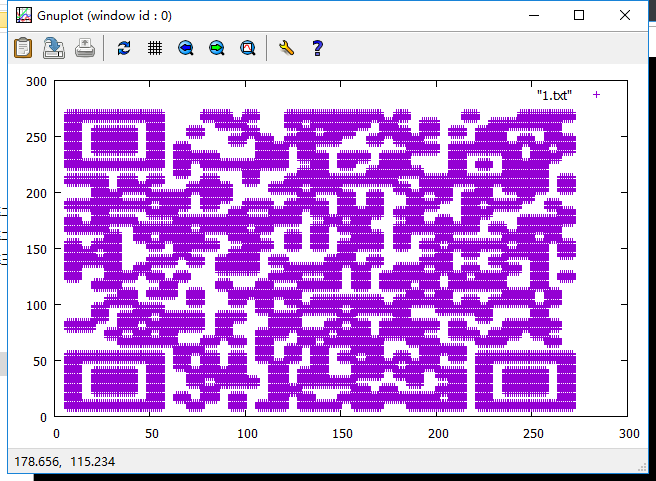Export the plot to file
Screen dimensions: 656x481
(54, 47)
